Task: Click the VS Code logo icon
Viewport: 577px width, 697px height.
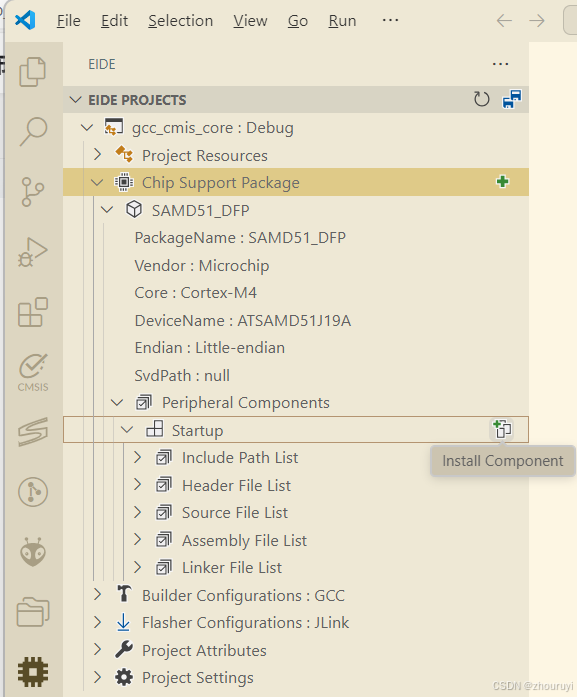Action: (x=25, y=20)
